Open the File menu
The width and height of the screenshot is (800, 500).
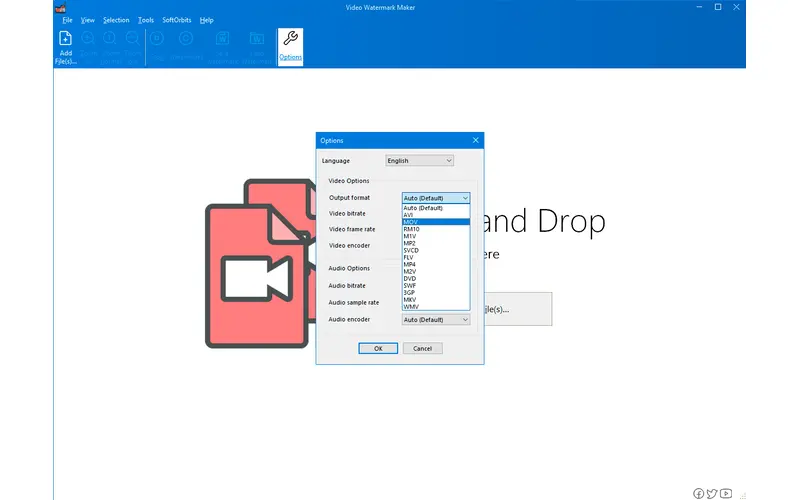(67, 20)
